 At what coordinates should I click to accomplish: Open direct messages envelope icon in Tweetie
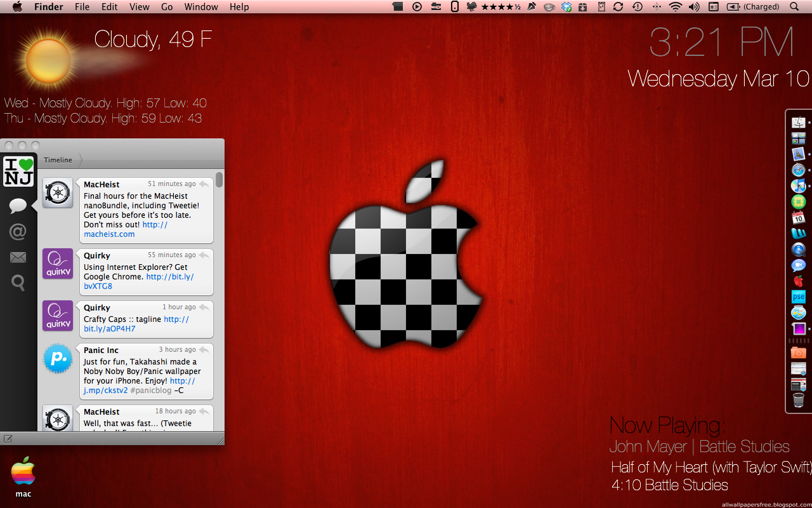[18, 257]
